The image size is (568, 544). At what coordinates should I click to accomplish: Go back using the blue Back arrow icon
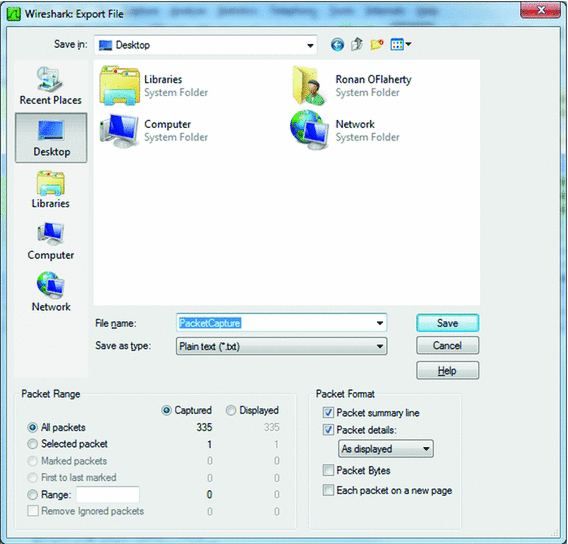click(x=337, y=45)
